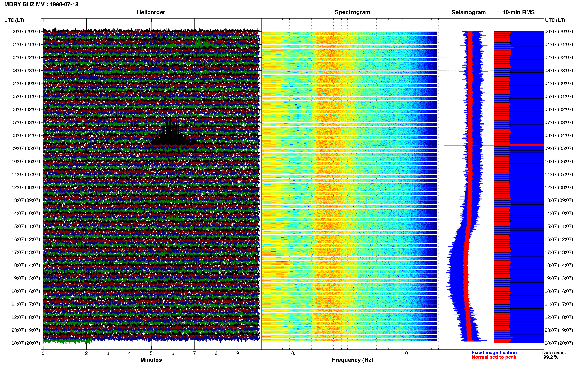Click '12:07 (08:07)' label beside the Helicorder
The height and width of the screenshot is (368, 588).
[x=26, y=187]
